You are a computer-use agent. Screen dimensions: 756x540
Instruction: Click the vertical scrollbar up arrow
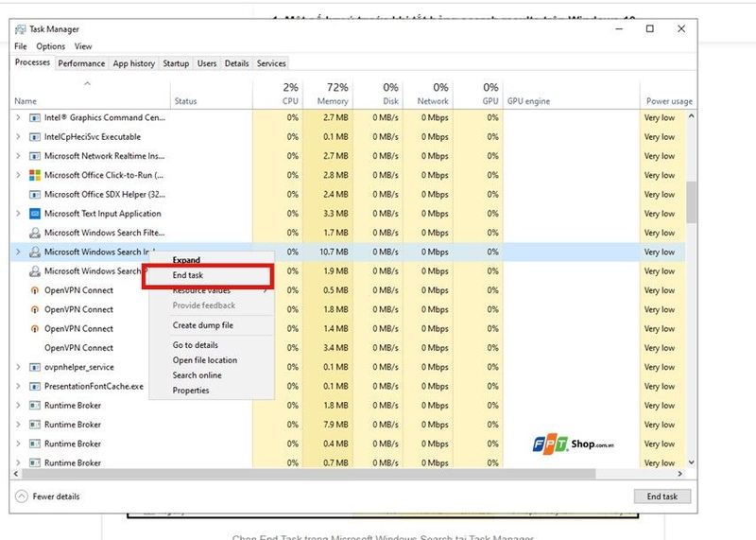click(692, 116)
